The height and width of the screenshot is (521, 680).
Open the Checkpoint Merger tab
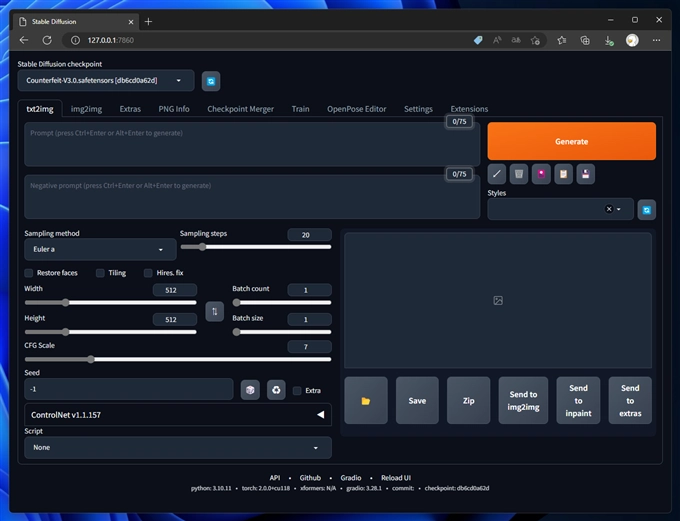[x=240, y=109]
